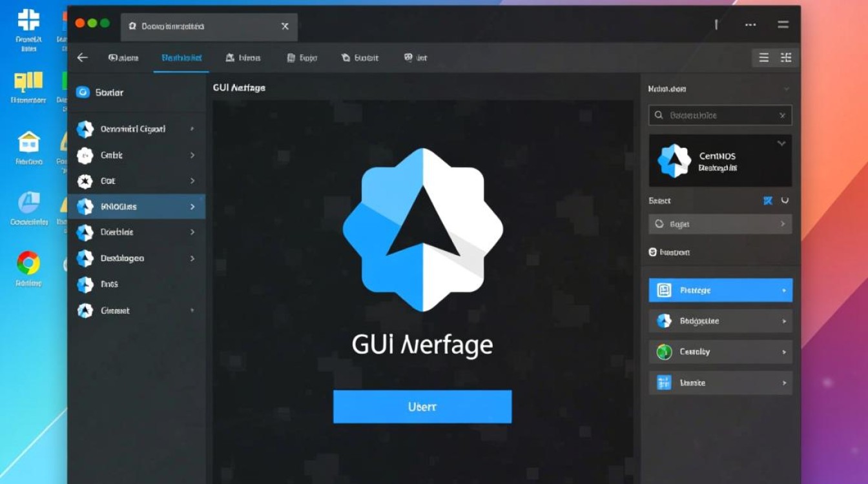868x484 pixels.
Task: Click the back arrow in the toolbar
Action: (82, 57)
